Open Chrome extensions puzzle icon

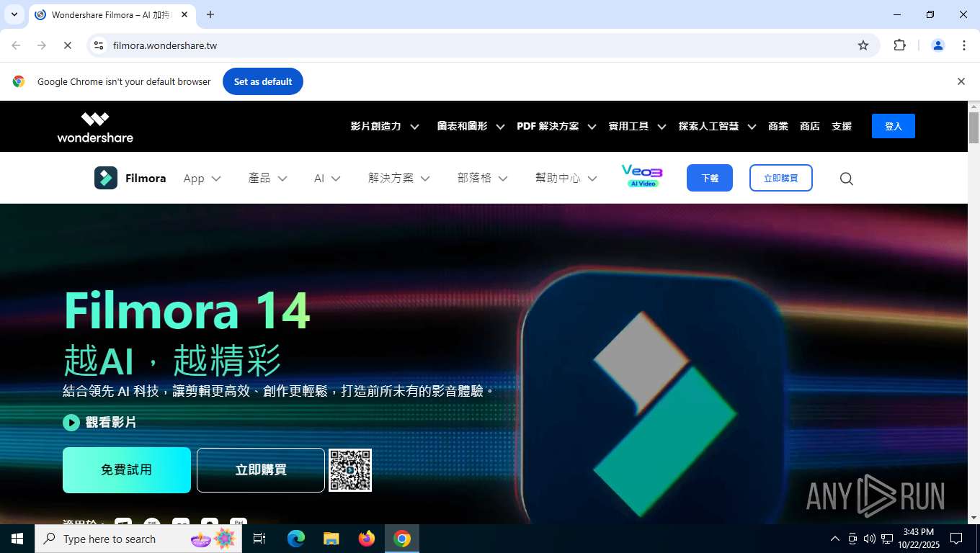point(899,45)
